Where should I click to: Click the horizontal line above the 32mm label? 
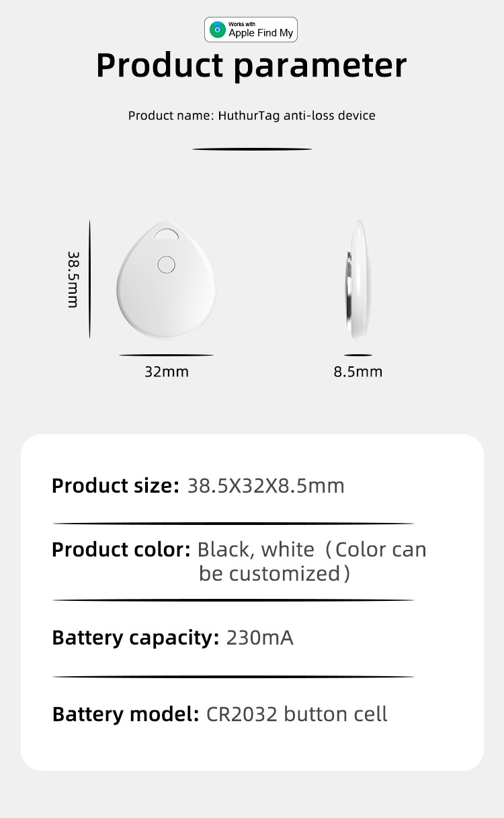tap(166, 355)
